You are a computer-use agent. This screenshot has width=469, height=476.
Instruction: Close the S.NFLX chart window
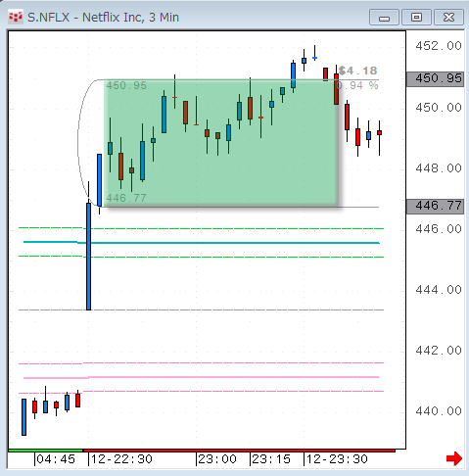point(448,18)
